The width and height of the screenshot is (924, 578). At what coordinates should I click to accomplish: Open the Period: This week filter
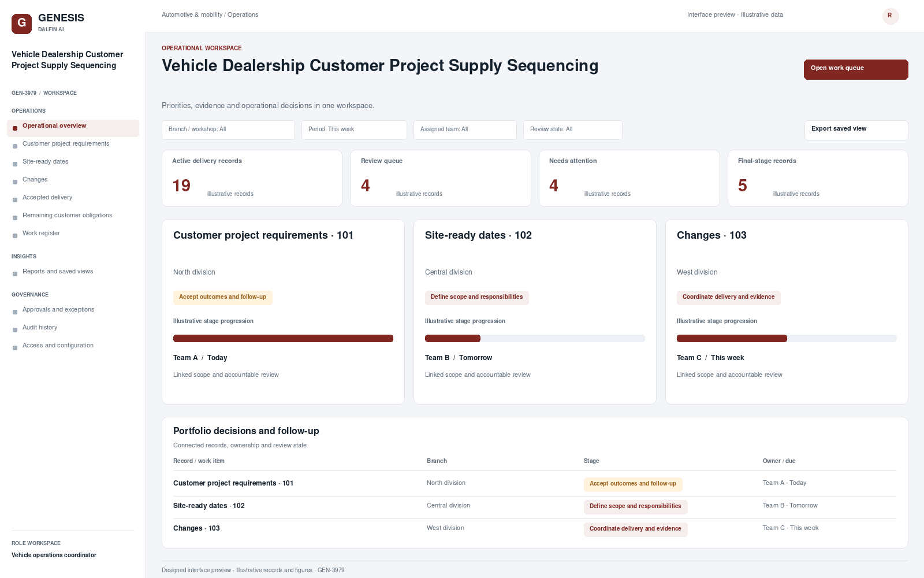[x=354, y=130]
